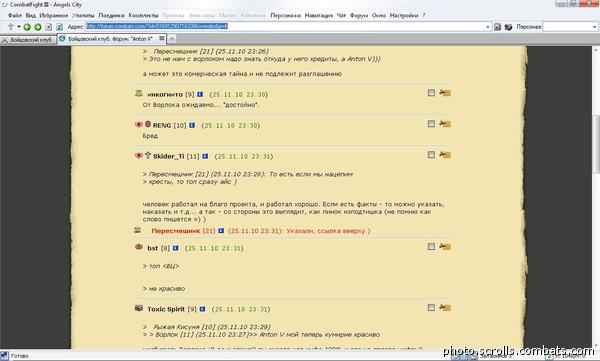Open the Чат menu

(x=341, y=15)
